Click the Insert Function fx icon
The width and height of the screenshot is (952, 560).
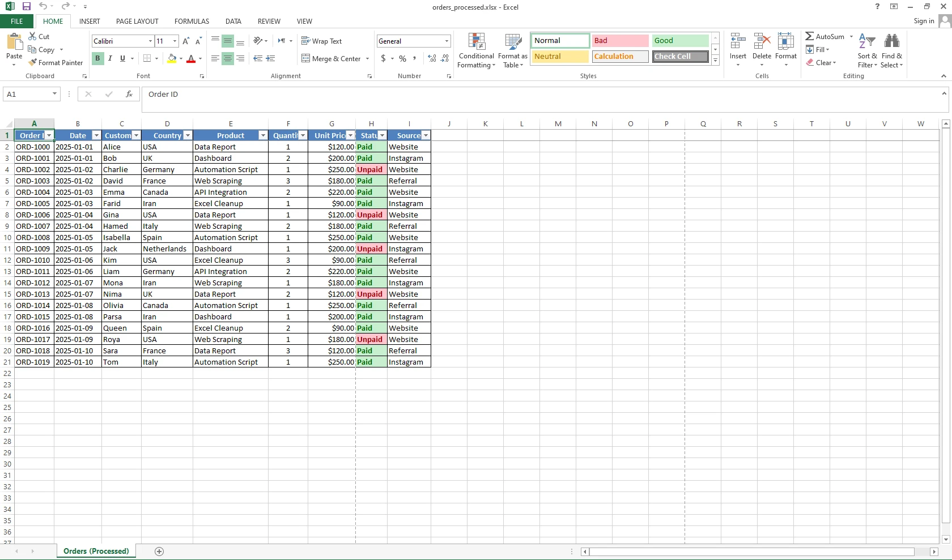click(129, 95)
